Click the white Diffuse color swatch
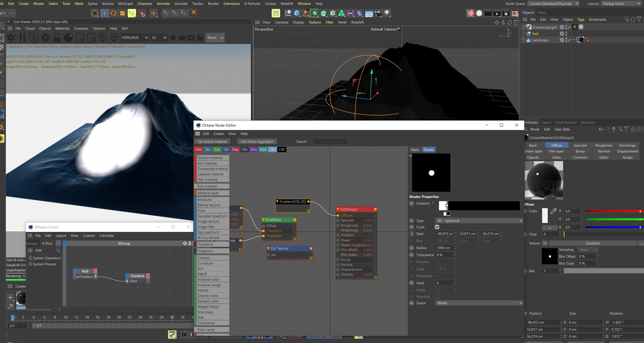 click(545, 215)
